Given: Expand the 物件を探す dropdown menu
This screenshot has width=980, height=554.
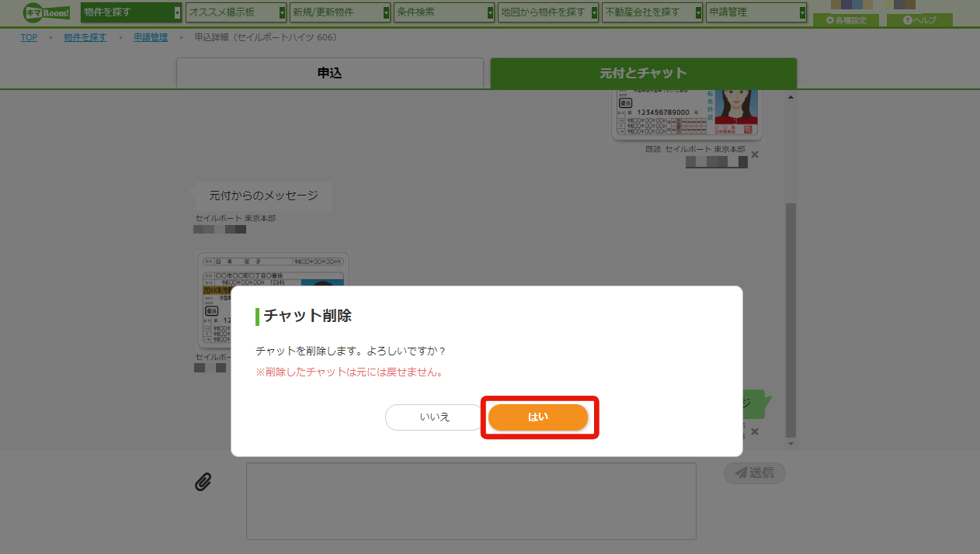Looking at the screenshot, I should [131, 12].
